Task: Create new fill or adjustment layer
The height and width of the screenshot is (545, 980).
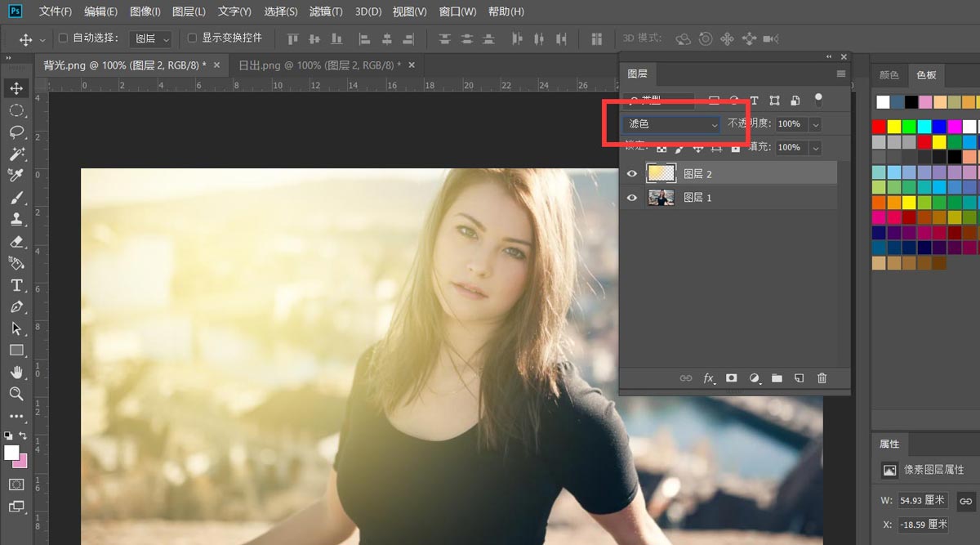Action: (x=755, y=378)
